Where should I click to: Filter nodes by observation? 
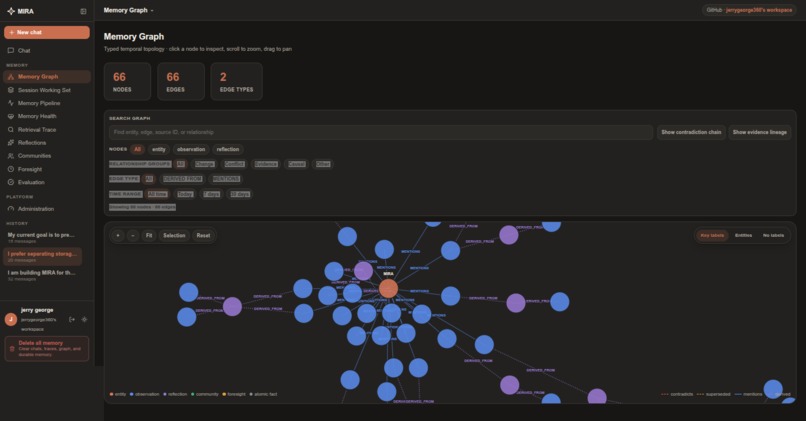[x=191, y=150]
